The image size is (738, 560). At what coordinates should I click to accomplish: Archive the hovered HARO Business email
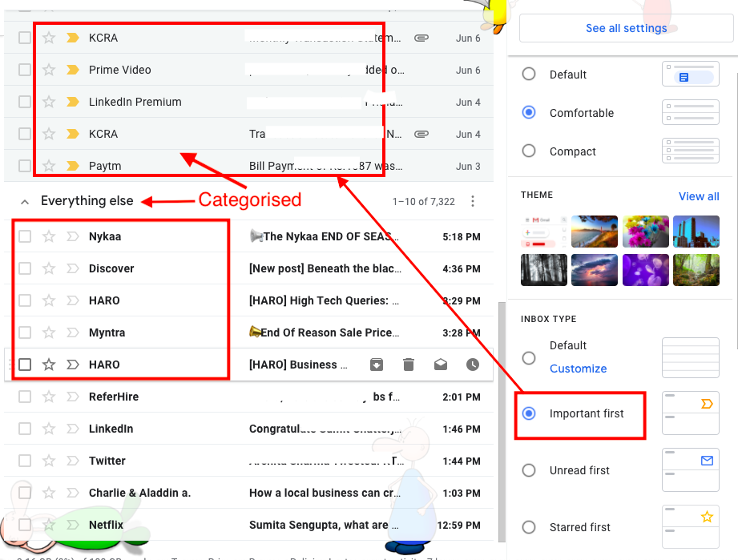tap(377, 365)
